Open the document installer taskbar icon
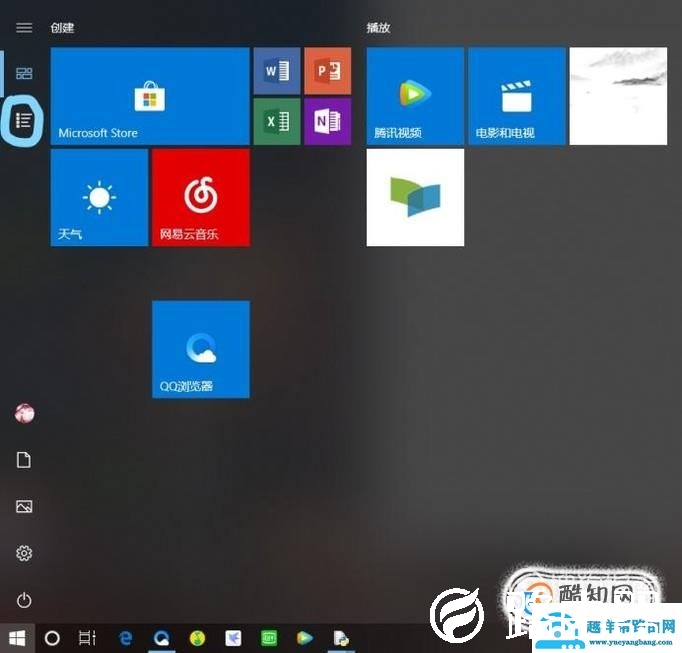 pyautogui.click(x=341, y=638)
